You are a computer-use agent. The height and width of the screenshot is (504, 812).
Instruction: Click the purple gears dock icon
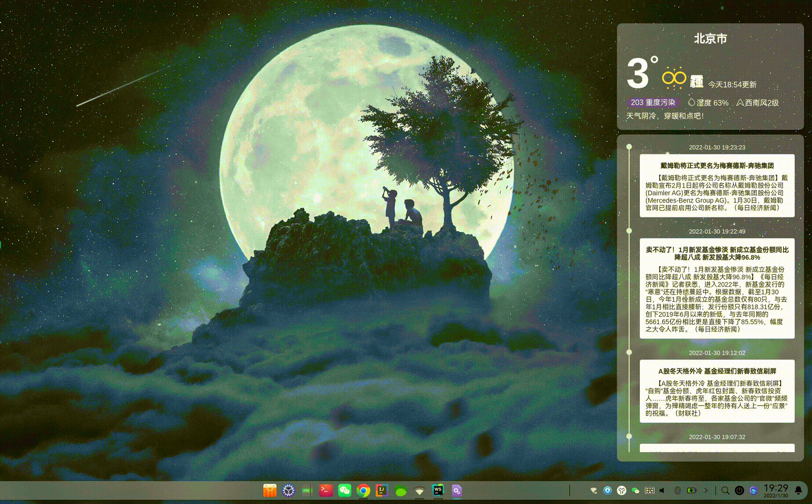[x=457, y=490]
